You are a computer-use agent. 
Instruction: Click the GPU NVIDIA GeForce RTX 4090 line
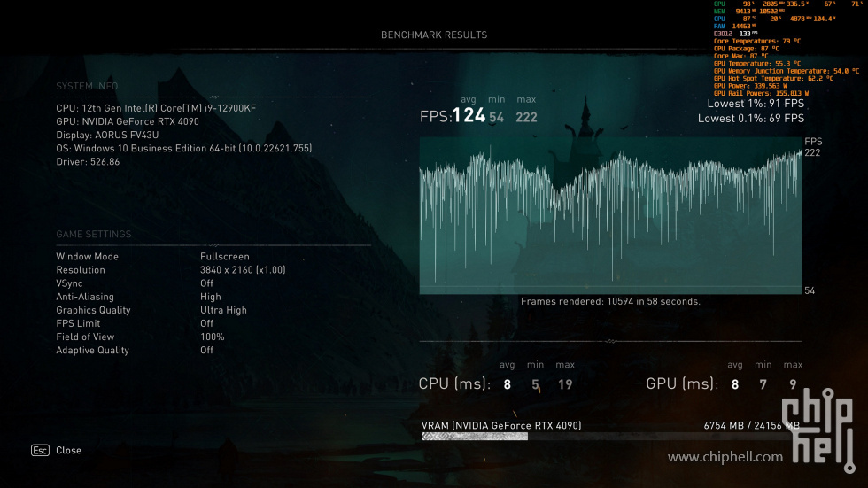pos(128,121)
